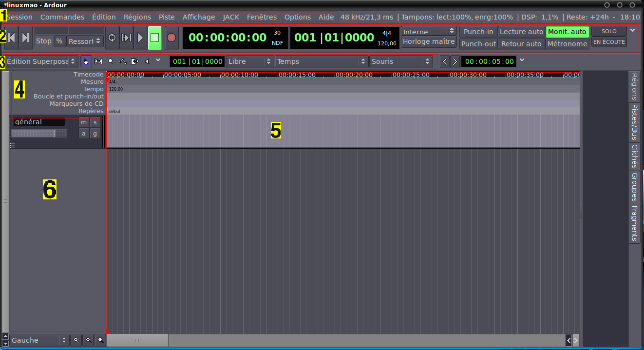Image resolution: width=644 pixels, height=350 pixels.
Task: Open group selector of général track
Action: coord(95,134)
